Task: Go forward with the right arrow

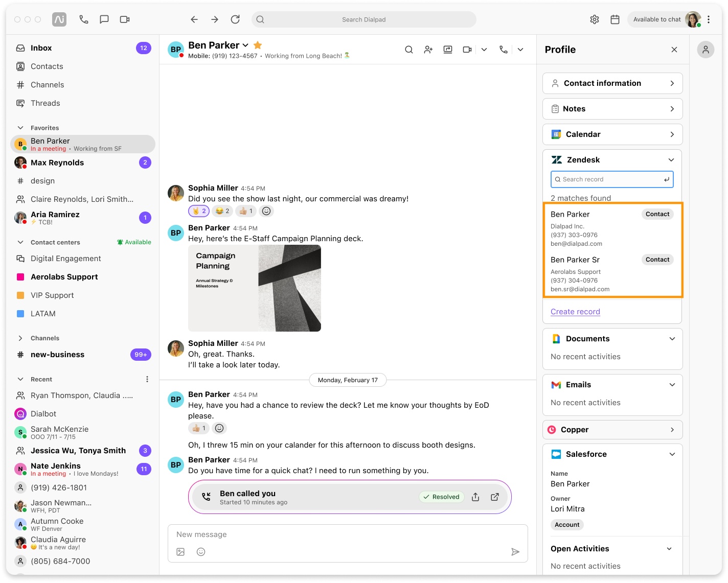Action: coord(215,19)
